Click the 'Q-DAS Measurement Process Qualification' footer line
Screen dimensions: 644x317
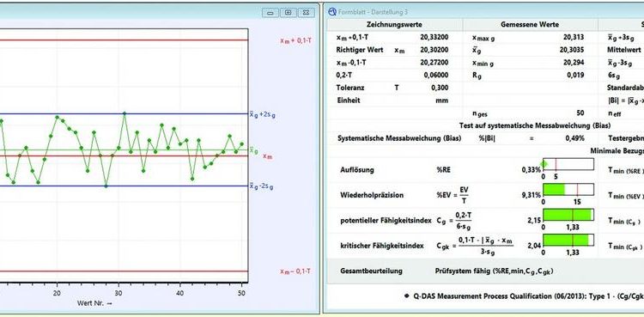528,296
